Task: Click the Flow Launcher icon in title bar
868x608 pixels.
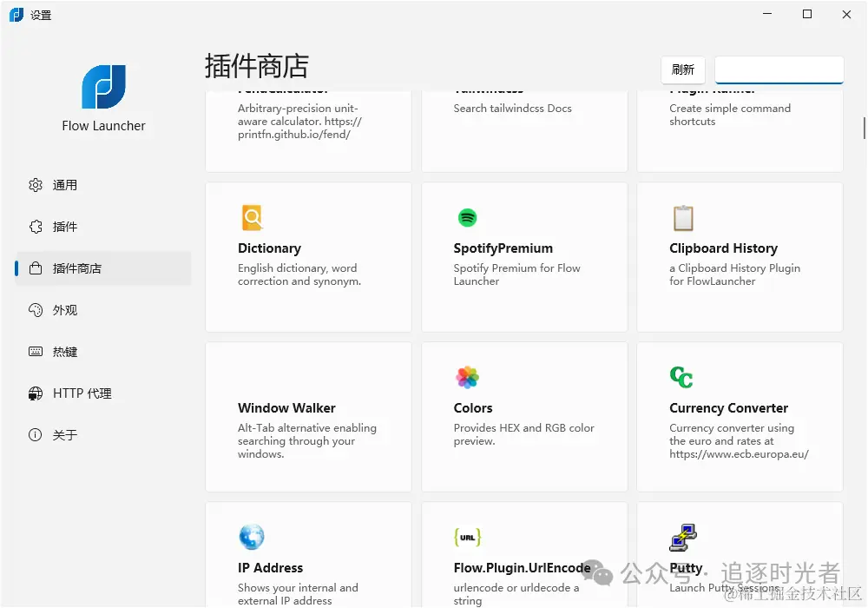Action: [16, 15]
